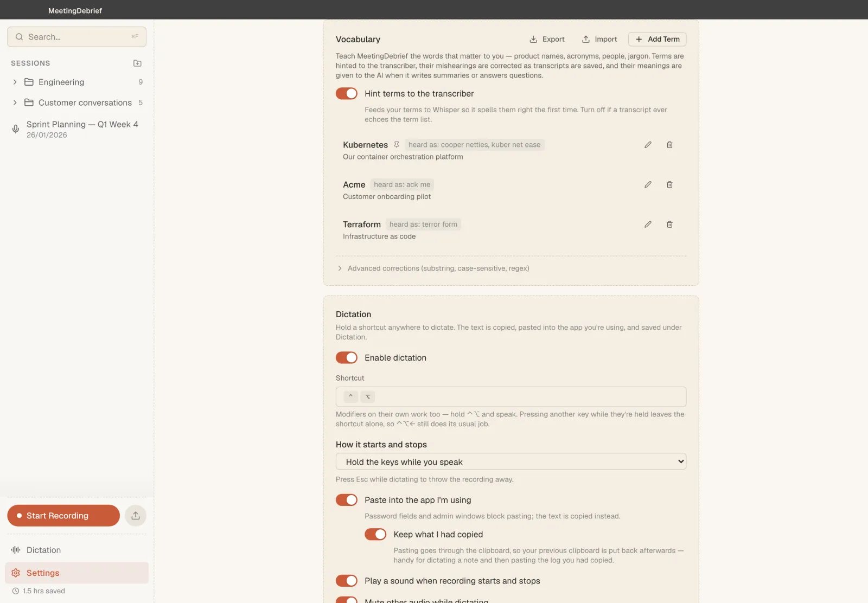The width and height of the screenshot is (868, 603).
Task: Disable Hint terms to the transcriber
Action: [347, 94]
